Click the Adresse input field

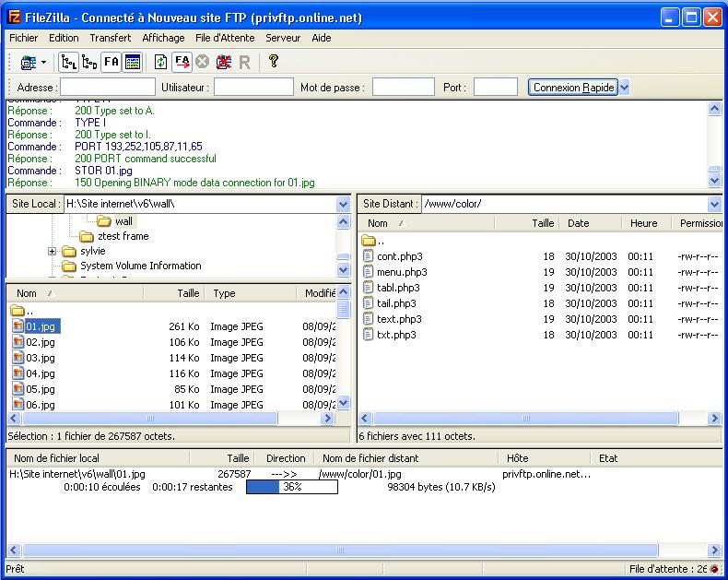(108, 87)
